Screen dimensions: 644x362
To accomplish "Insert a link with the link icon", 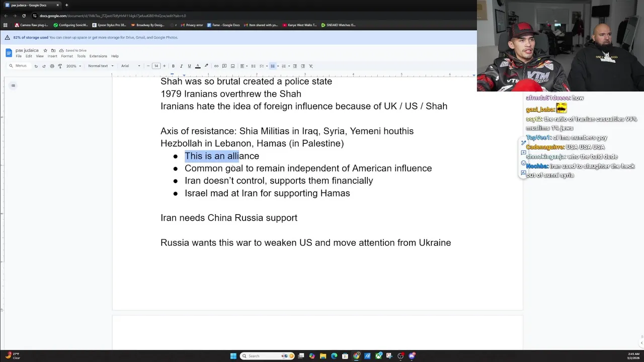I will [216, 66].
